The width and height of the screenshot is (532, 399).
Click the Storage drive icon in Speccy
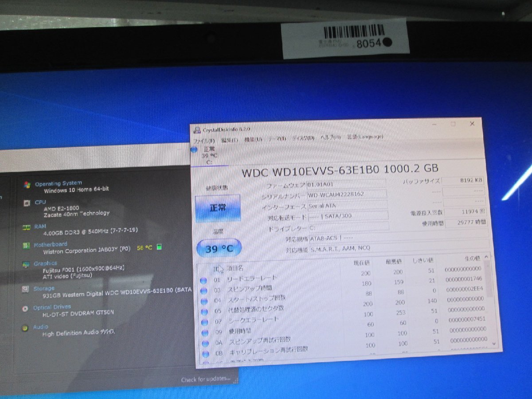tap(25, 289)
